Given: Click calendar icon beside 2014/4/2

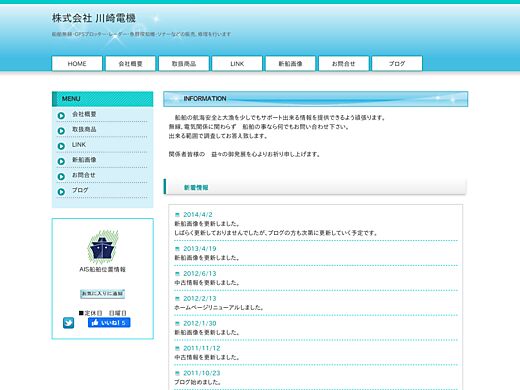Looking at the screenshot, I should click(x=177, y=215).
